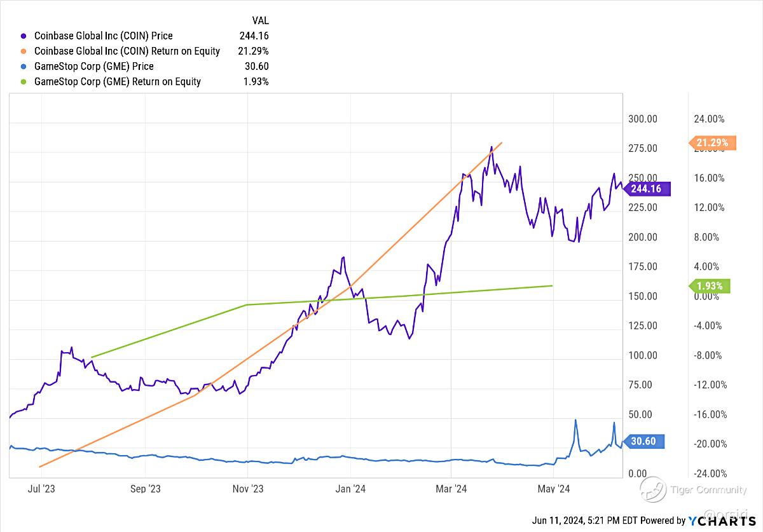
Task: Select the Coinbase Global Inc (COIN) Price legend label
Action: point(103,36)
